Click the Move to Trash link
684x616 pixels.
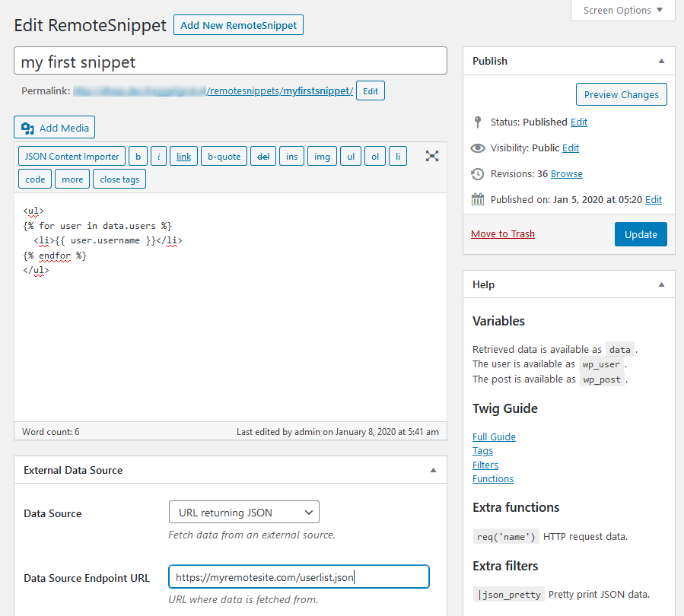point(502,234)
